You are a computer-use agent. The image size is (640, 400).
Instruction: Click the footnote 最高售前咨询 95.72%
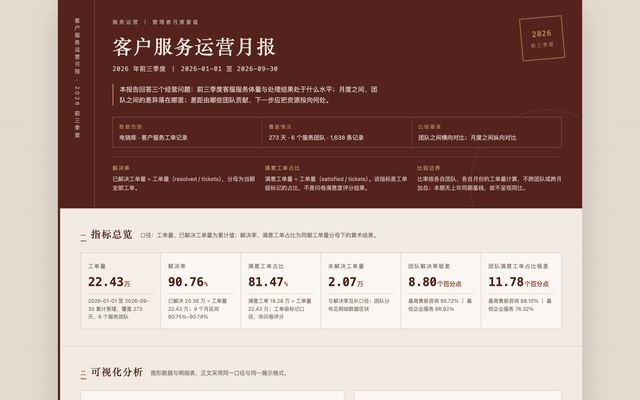pos(440,305)
